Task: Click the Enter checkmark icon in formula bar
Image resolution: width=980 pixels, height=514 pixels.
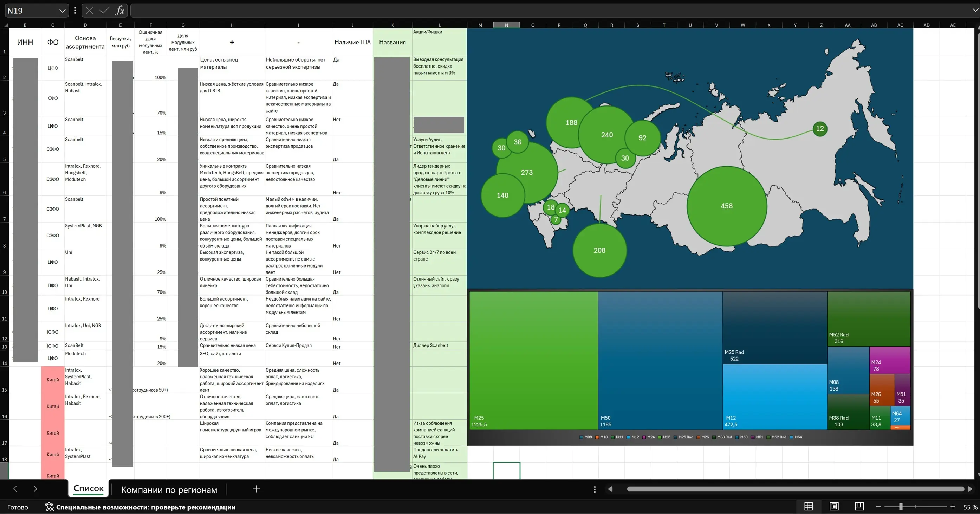Action: point(104,10)
